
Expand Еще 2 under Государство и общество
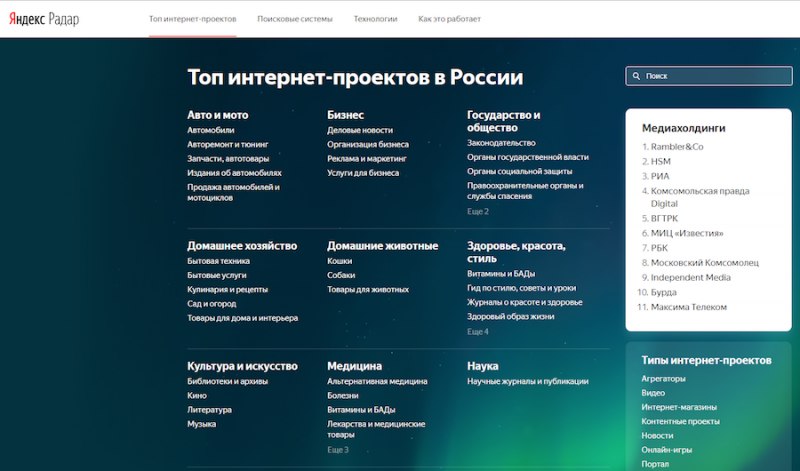pyautogui.click(x=478, y=211)
